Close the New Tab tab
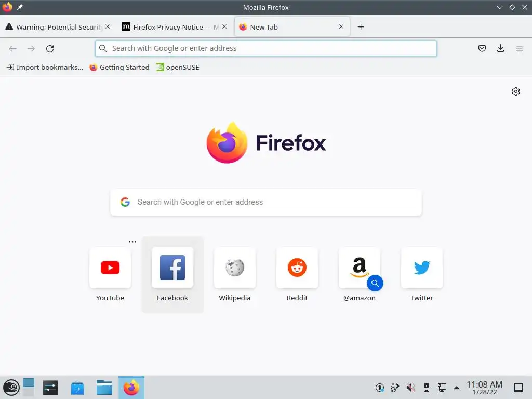The width and height of the screenshot is (532, 399). (x=341, y=26)
